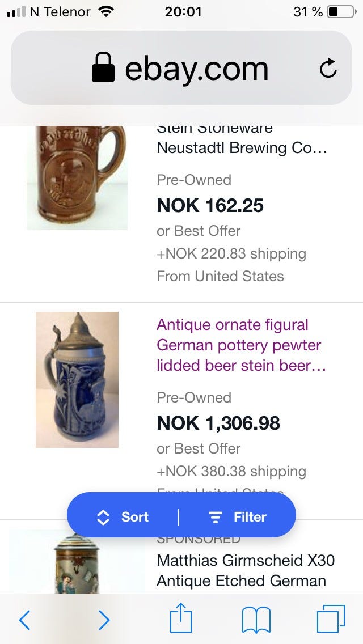Screen dimensions: 363x644
Task: Open the Filter options
Action: click(238, 517)
